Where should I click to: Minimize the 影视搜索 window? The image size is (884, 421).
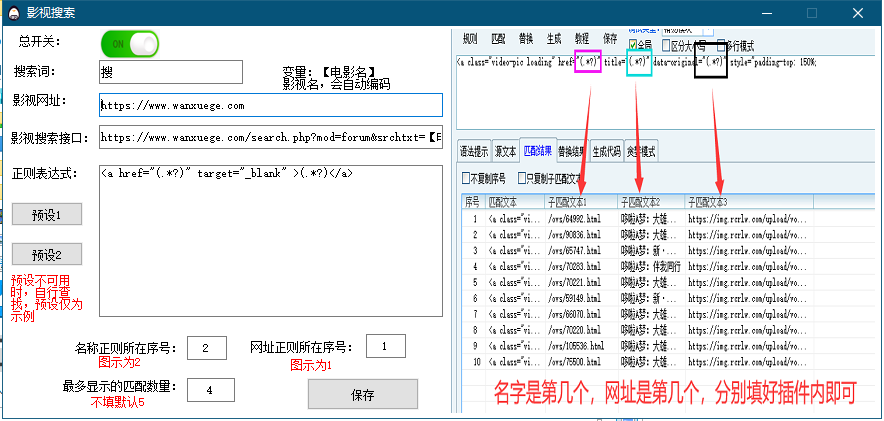tap(768, 13)
